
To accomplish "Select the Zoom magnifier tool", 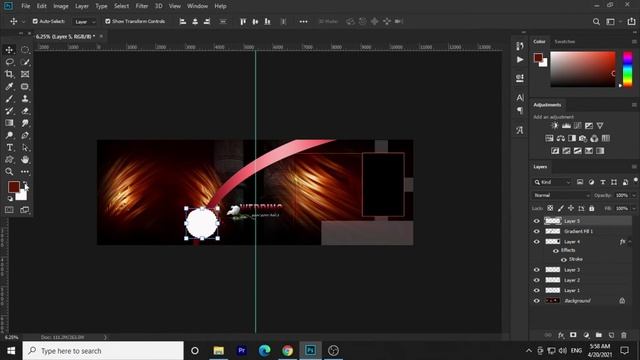I will 9,172.
